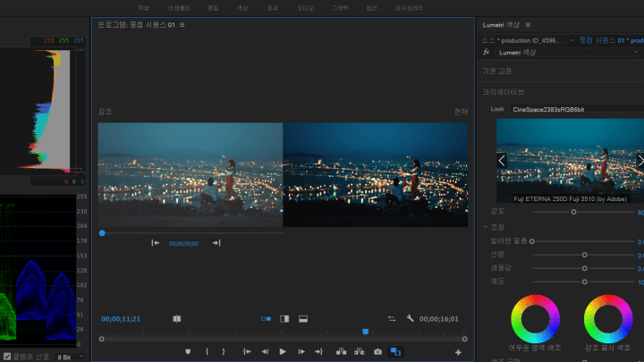
Task: Select vertical split comparison layout
Action: 284,319
